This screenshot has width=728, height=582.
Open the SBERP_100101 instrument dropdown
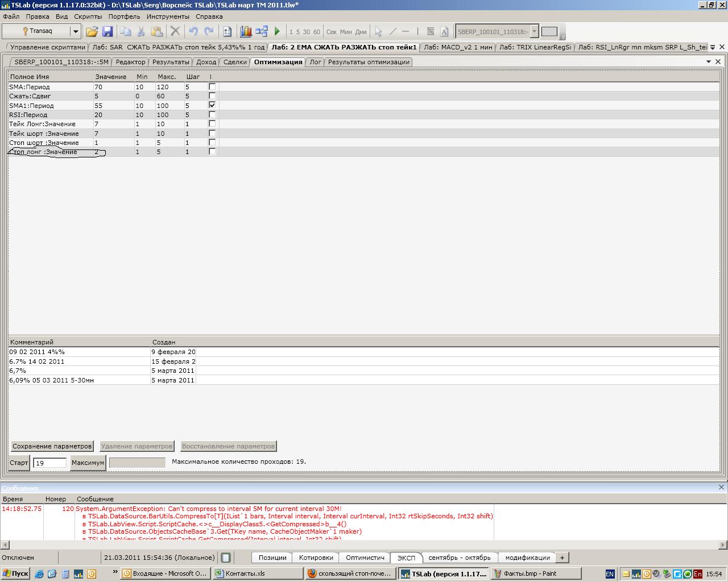click(534, 32)
